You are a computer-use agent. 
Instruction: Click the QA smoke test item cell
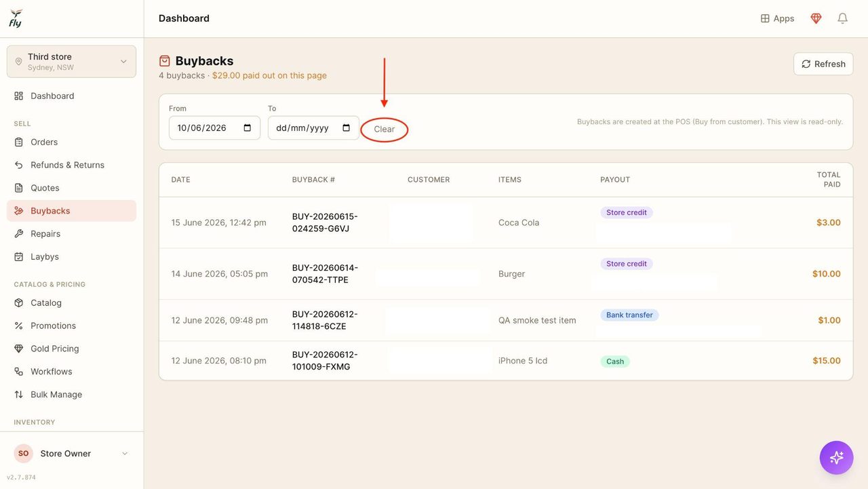coord(537,320)
